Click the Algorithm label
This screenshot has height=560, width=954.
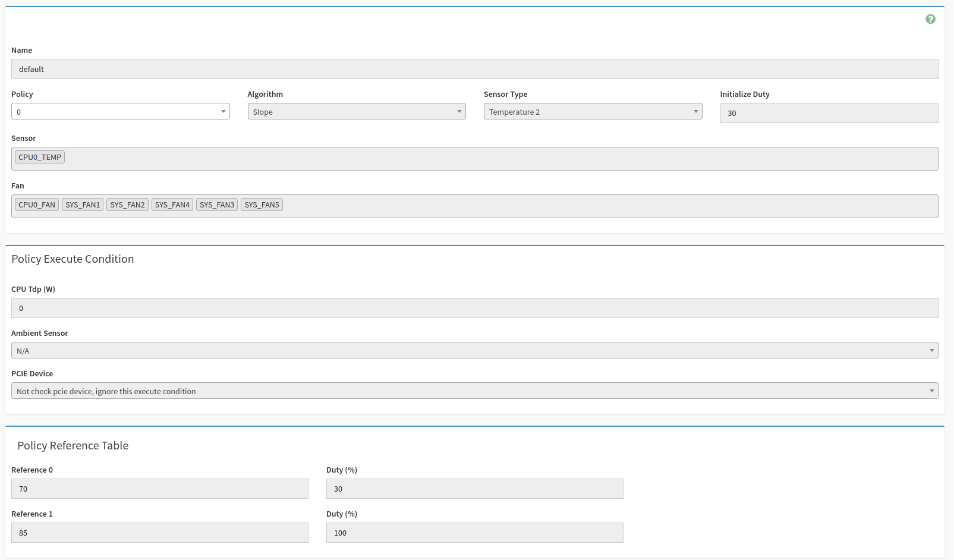(265, 94)
